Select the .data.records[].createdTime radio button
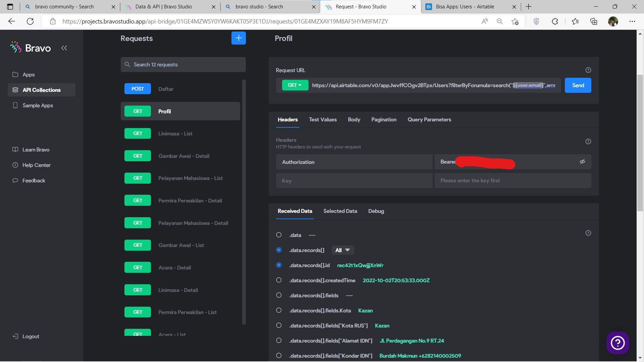 pos(279,280)
